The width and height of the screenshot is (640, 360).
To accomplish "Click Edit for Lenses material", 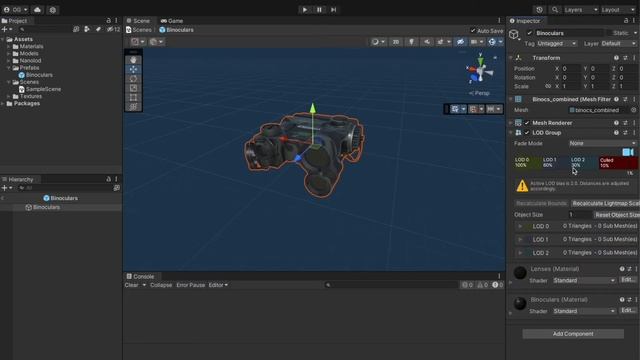I will tap(628, 280).
